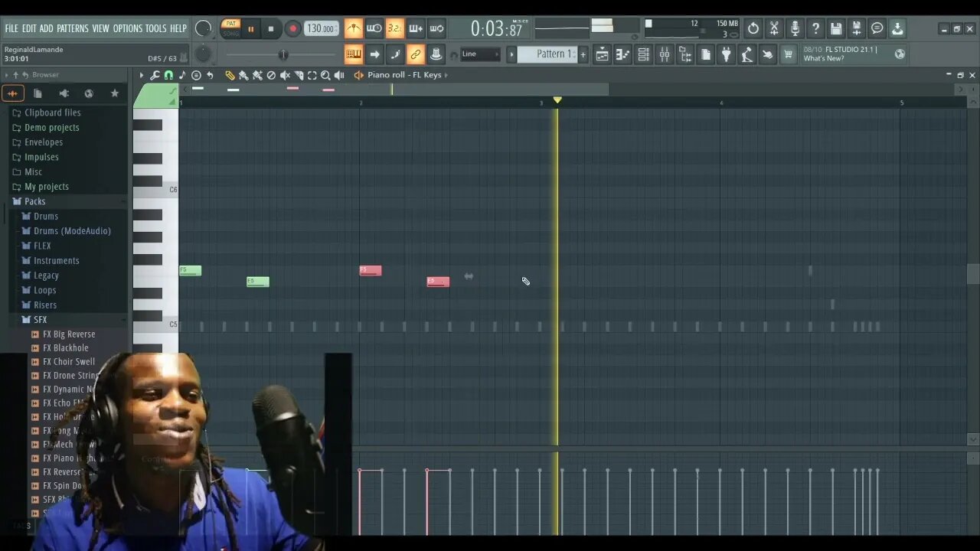Open the tempo tapper icon
Viewport: 980px width, 551px height.
click(746, 54)
